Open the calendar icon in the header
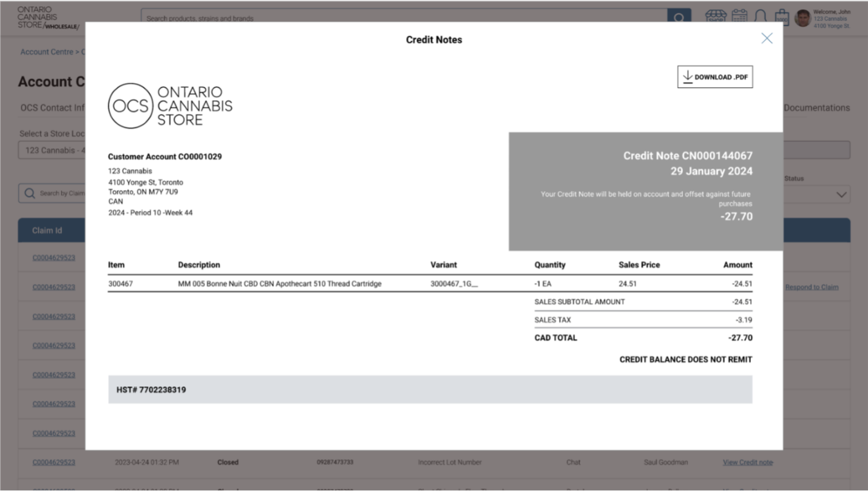Viewport: 868px width, 493px height. (739, 16)
